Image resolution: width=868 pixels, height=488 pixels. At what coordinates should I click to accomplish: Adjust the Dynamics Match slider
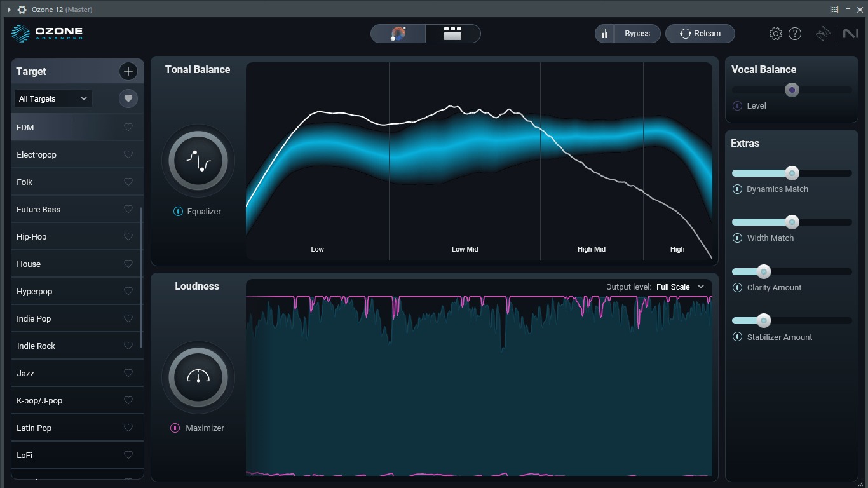(792, 173)
